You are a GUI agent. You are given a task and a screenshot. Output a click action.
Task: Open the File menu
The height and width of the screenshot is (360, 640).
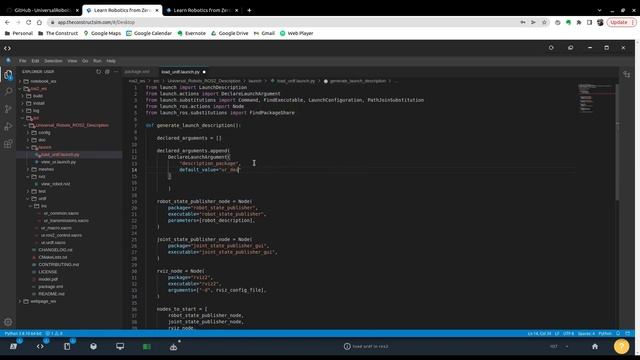point(22,61)
